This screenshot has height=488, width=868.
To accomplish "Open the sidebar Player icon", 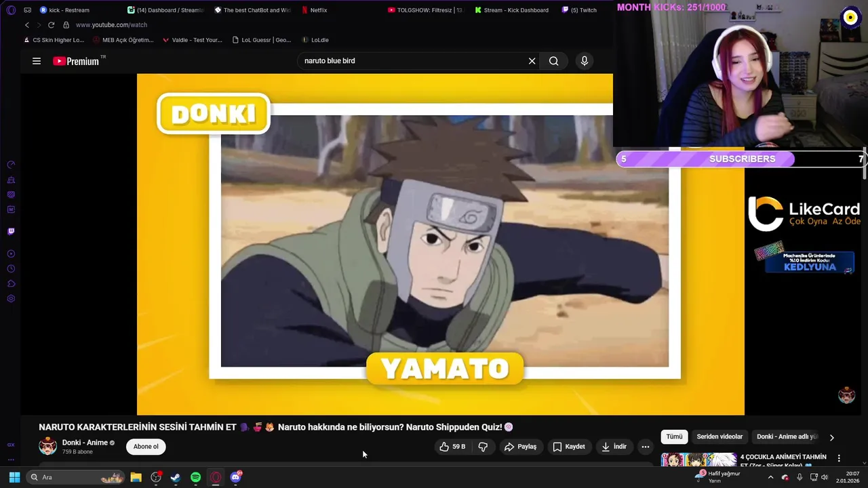I will click(x=11, y=254).
